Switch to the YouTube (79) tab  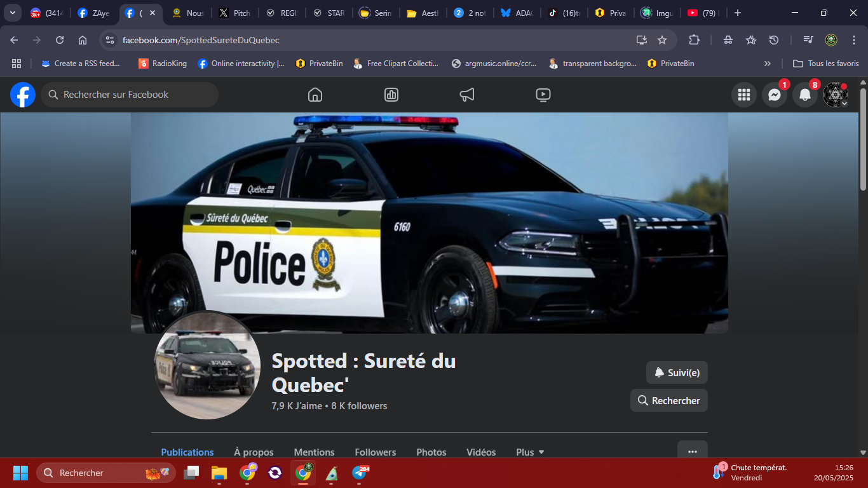click(703, 13)
